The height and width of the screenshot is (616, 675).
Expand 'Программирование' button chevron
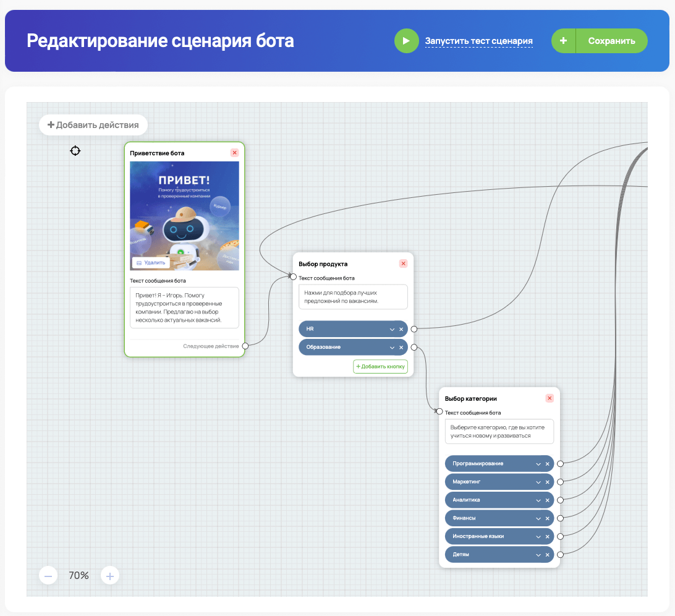tap(538, 464)
